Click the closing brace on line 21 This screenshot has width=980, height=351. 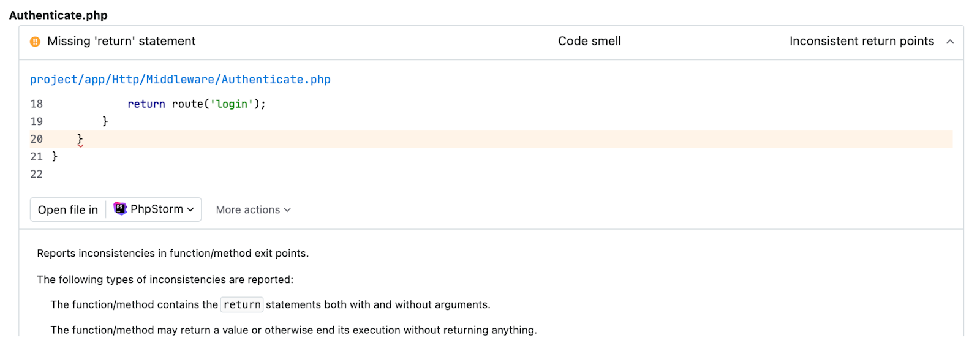click(55, 156)
